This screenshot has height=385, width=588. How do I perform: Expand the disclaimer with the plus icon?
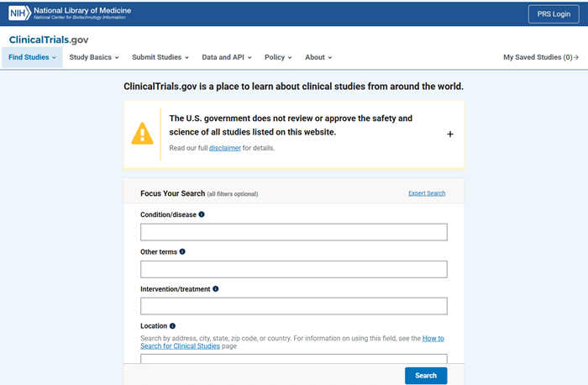pos(450,134)
